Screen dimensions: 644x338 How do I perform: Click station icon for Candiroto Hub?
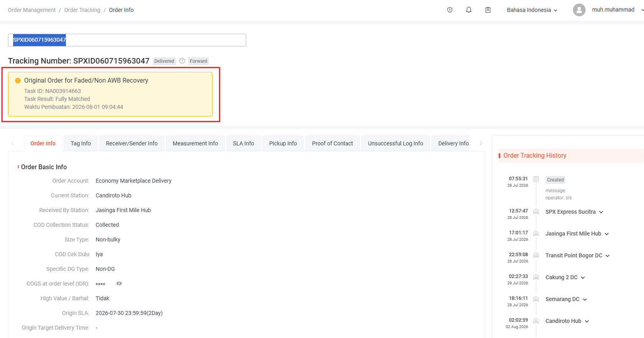click(536, 321)
